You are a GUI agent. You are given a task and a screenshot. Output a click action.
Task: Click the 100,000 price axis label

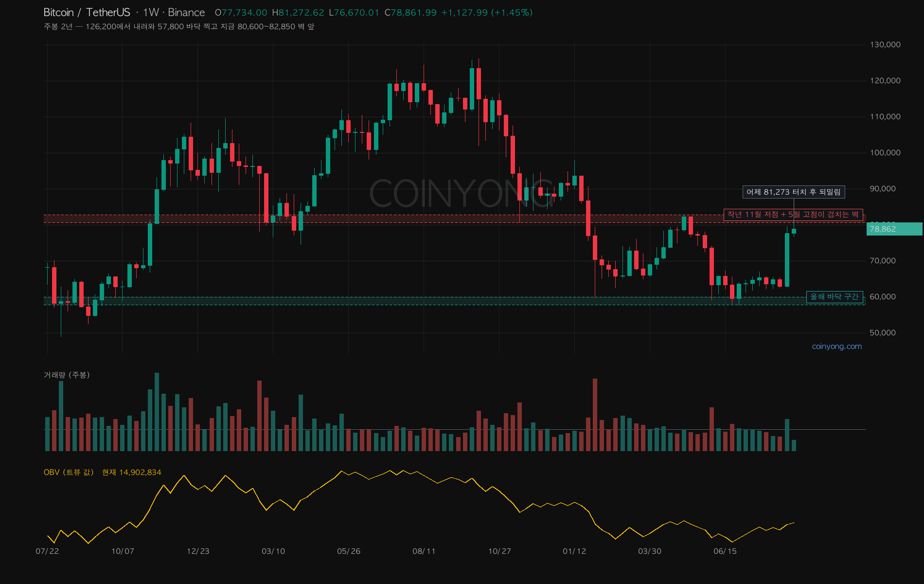pyautogui.click(x=885, y=152)
